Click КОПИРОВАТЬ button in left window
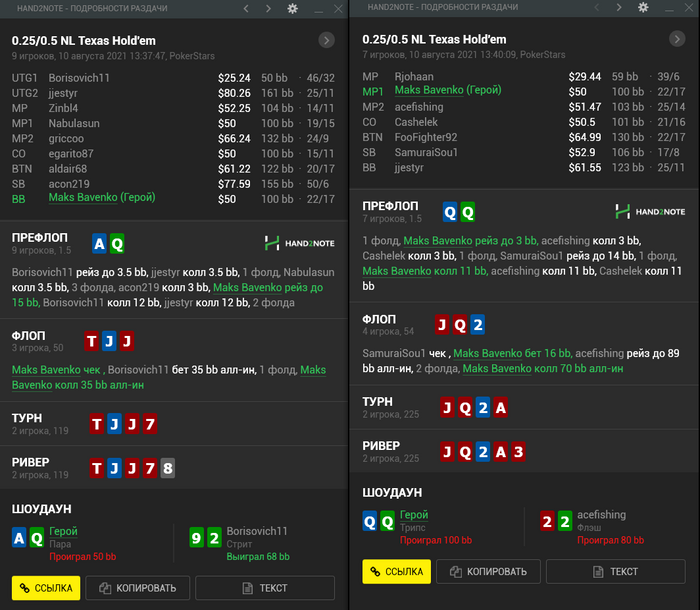Image resolution: width=700 pixels, height=610 pixels. click(x=138, y=588)
